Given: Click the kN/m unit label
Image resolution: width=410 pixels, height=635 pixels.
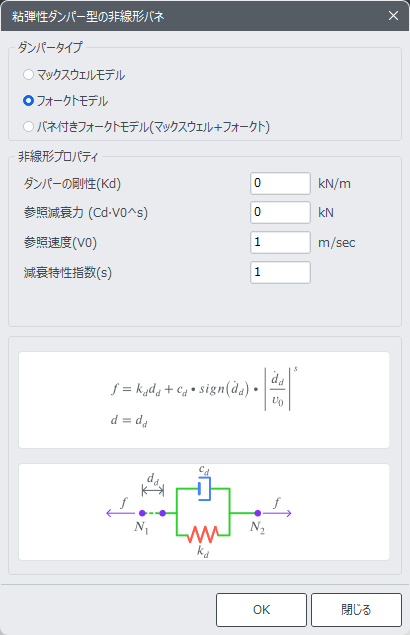Looking at the screenshot, I should tap(334, 184).
